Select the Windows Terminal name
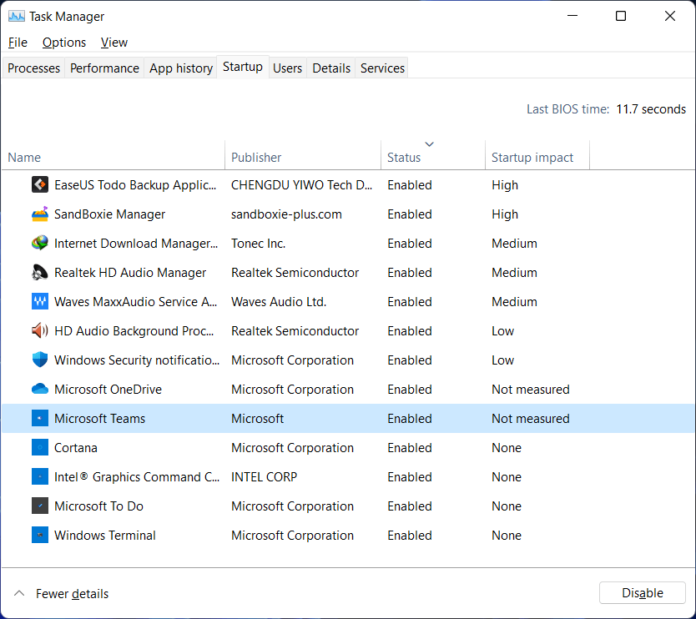Viewport: 696px width, 619px height. coord(105,536)
